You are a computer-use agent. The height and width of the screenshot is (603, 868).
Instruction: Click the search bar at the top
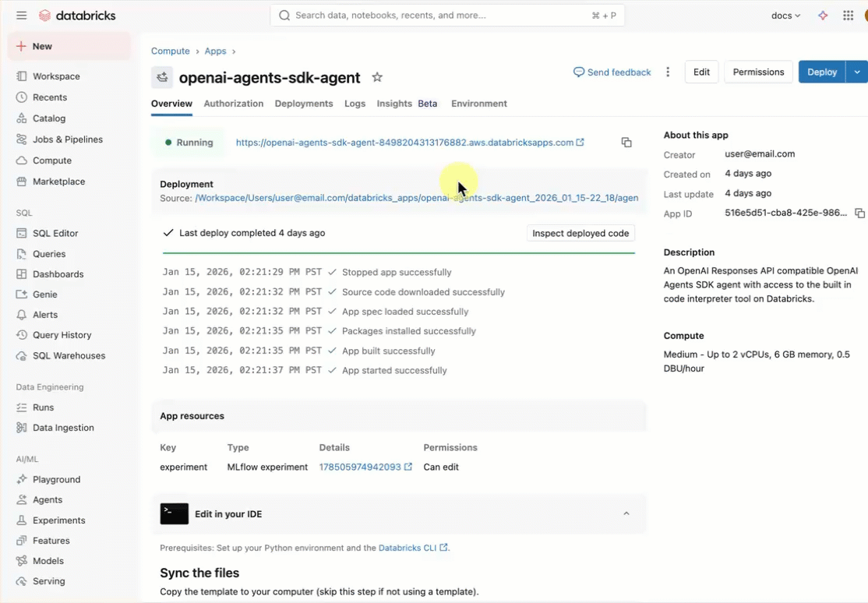click(x=448, y=15)
